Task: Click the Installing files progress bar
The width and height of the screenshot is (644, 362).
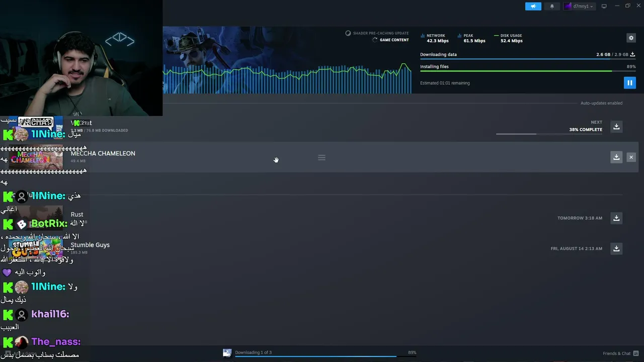Action: coord(528,71)
